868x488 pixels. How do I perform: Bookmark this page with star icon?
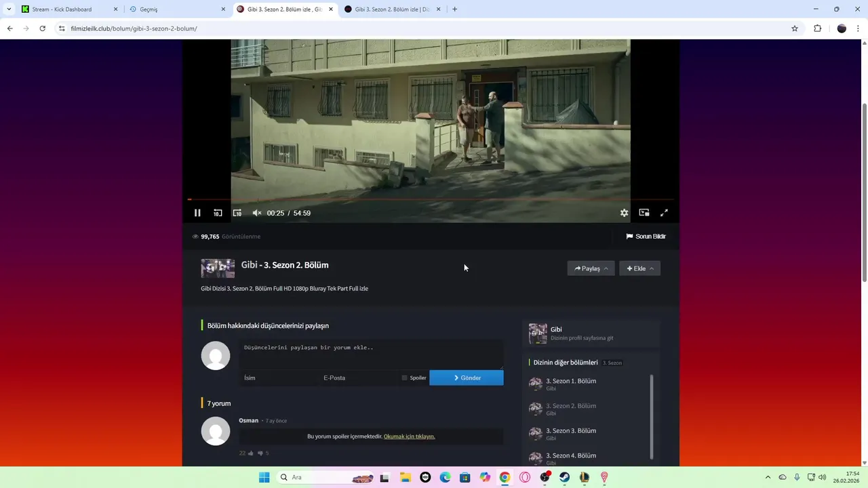coord(795,28)
